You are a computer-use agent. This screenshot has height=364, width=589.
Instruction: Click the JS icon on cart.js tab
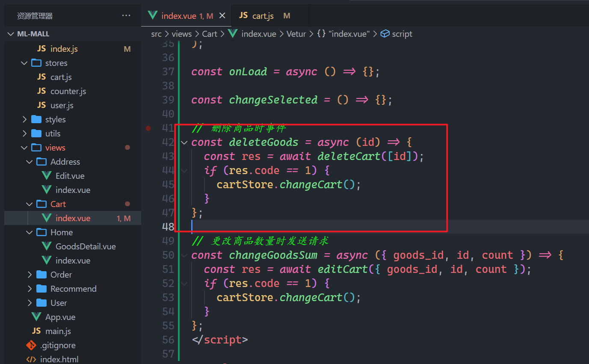click(243, 15)
